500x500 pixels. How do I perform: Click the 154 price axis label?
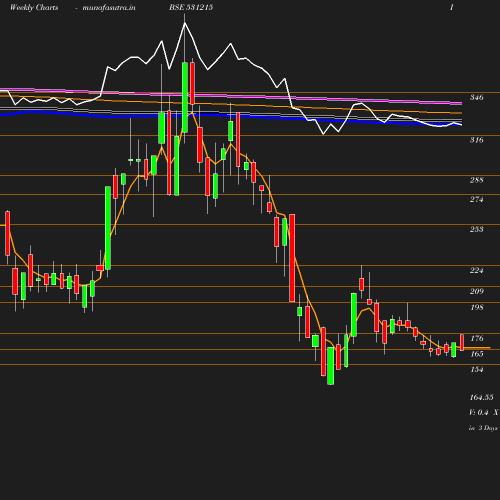pos(477,369)
